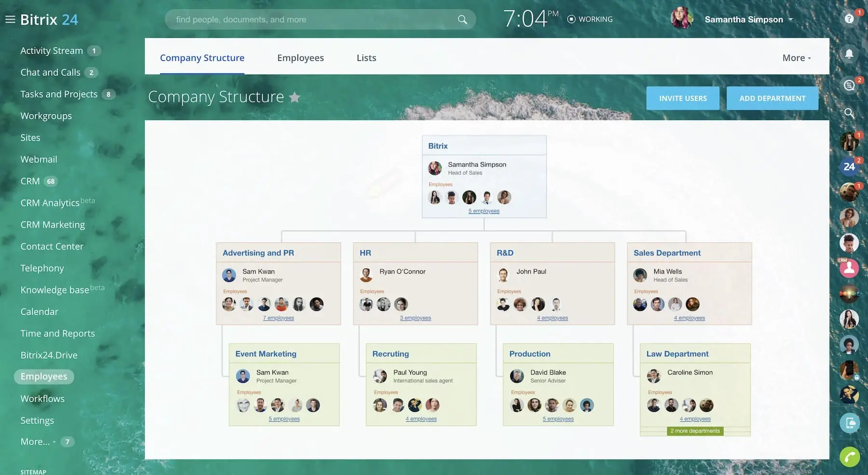Click the hamburger menu icon beside Bitrix 24
This screenshot has width=868, height=475.
(10, 19)
